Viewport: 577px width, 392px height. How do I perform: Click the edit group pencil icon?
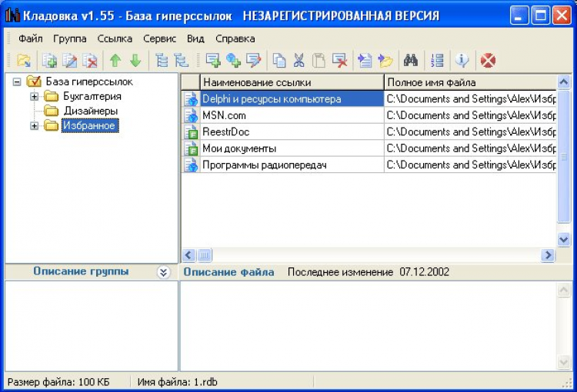69,60
